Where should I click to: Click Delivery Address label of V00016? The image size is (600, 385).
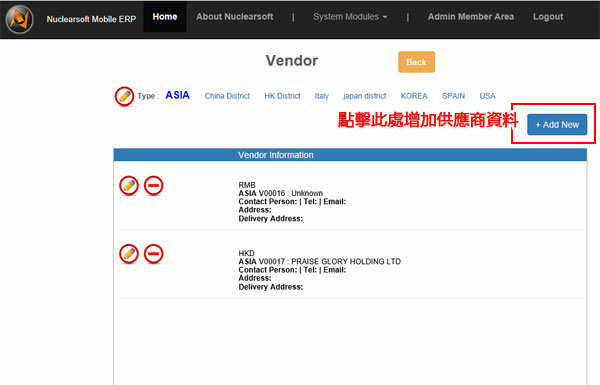(271, 219)
